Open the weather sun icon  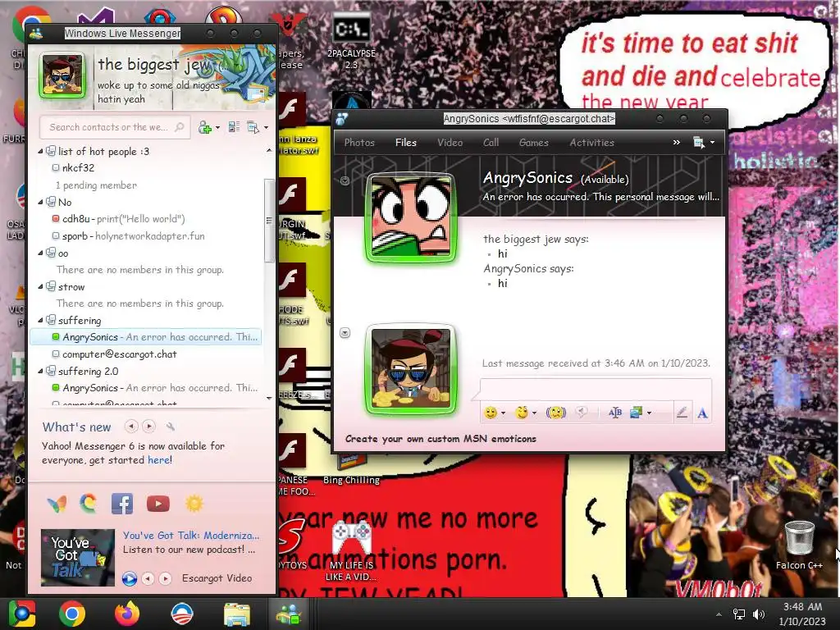tap(194, 504)
